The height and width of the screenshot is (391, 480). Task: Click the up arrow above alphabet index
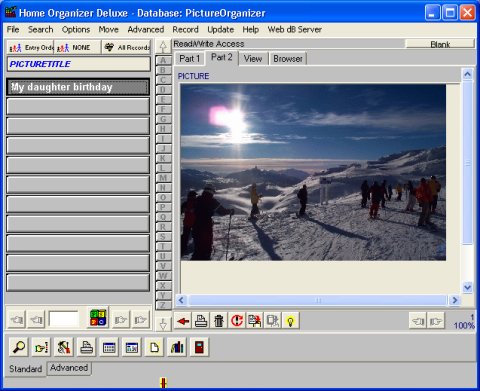(x=163, y=47)
